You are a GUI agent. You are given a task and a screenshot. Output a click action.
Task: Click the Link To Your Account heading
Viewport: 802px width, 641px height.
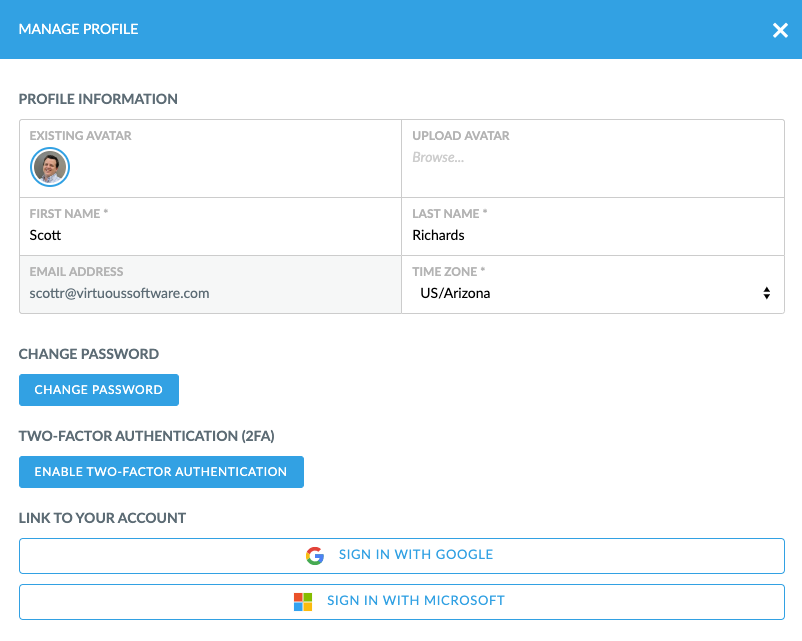[102, 518]
